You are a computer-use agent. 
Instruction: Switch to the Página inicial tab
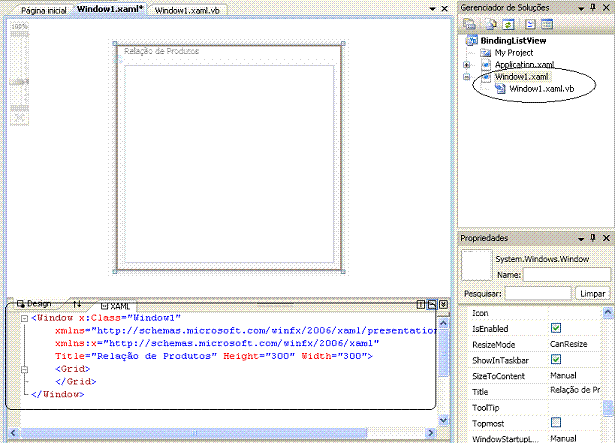(x=44, y=11)
